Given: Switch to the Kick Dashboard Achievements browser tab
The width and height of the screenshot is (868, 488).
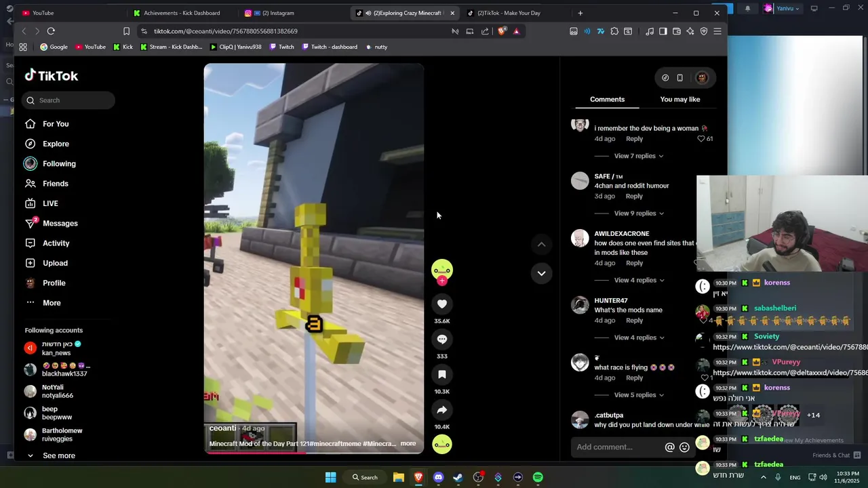Looking at the screenshot, I should tap(182, 13).
